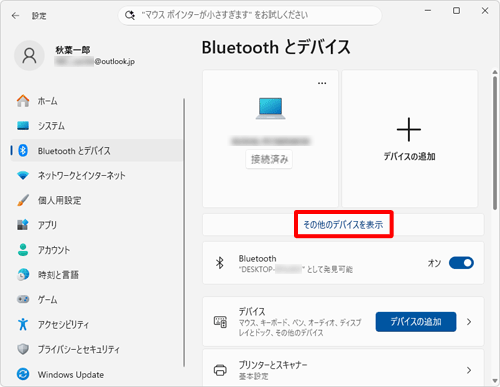Click the デバイスの追加 card label
Screen dimensions: 500x387
coord(409,156)
